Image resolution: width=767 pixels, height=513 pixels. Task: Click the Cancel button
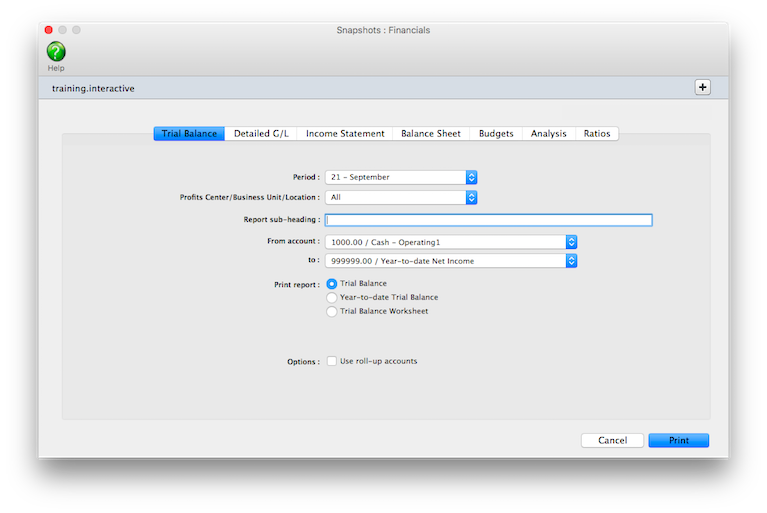point(612,440)
